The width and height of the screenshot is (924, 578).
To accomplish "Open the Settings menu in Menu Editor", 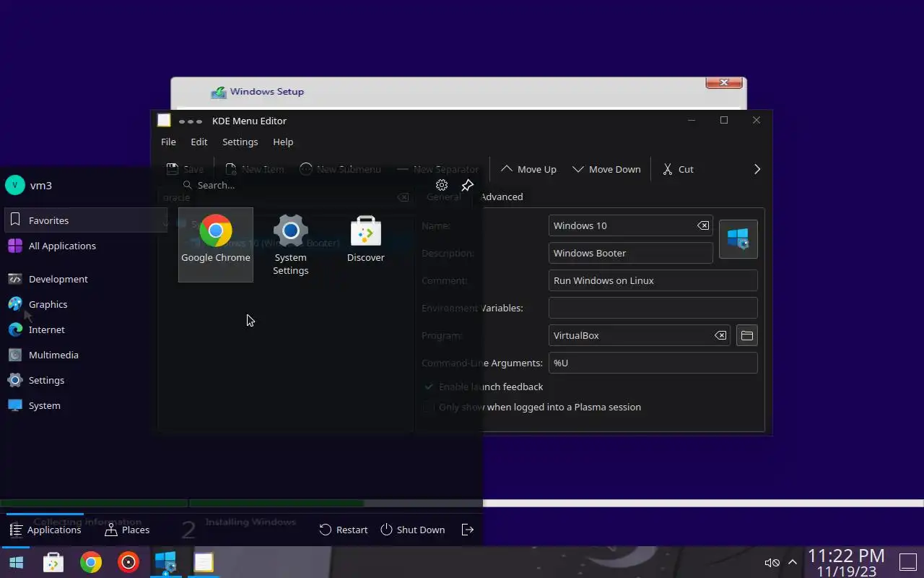I will click(x=240, y=142).
